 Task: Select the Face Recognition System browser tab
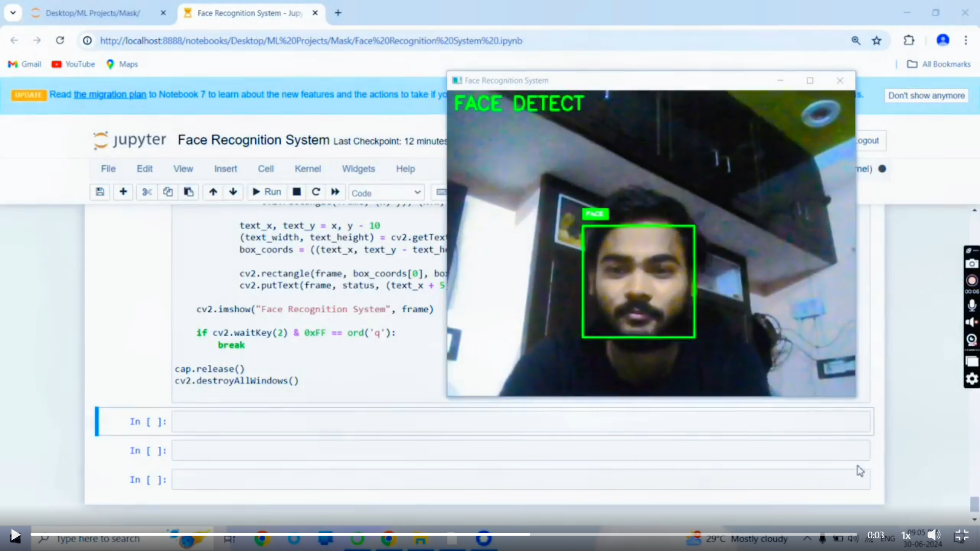pos(250,13)
